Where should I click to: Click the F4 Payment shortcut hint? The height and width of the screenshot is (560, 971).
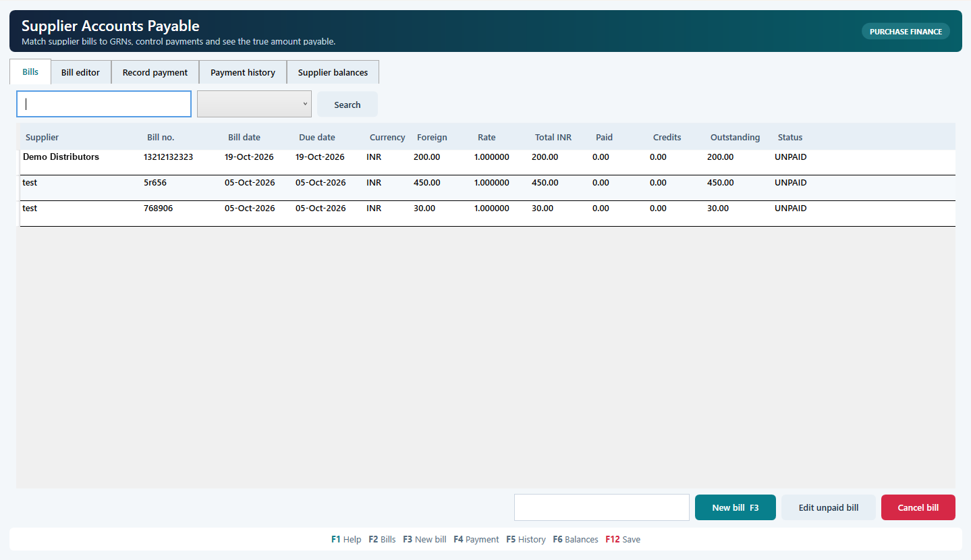point(476,539)
